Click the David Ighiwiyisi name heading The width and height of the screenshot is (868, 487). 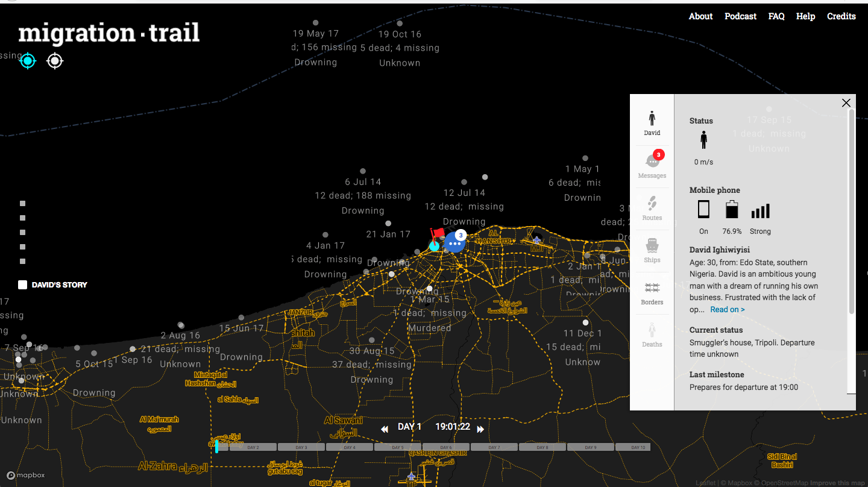[x=720, y=250]
